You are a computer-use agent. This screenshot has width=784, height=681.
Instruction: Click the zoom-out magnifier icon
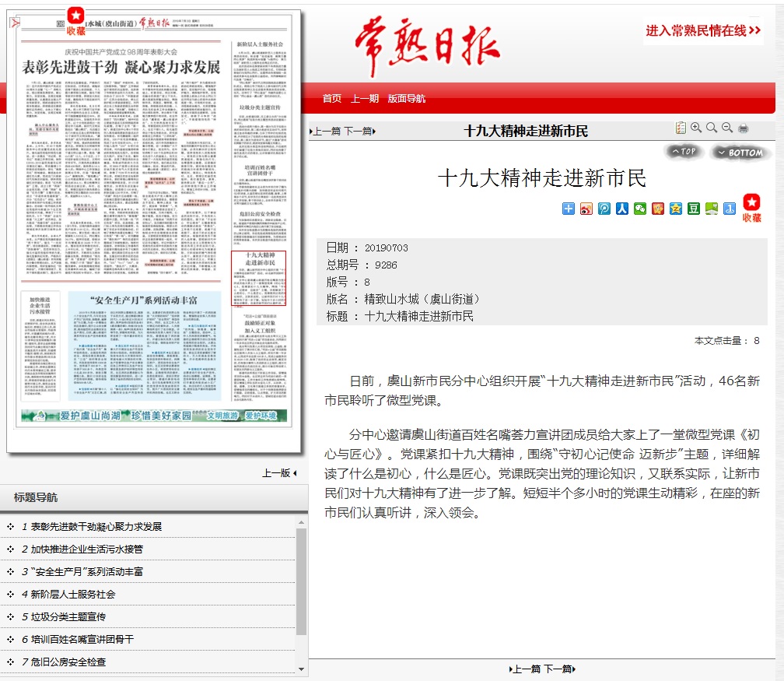pos(727,128)
